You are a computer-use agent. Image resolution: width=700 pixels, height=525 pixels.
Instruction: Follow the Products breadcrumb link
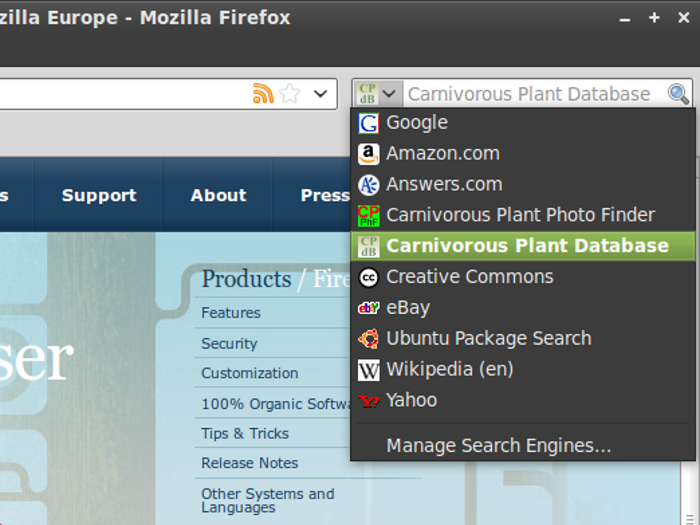point(246,279)
